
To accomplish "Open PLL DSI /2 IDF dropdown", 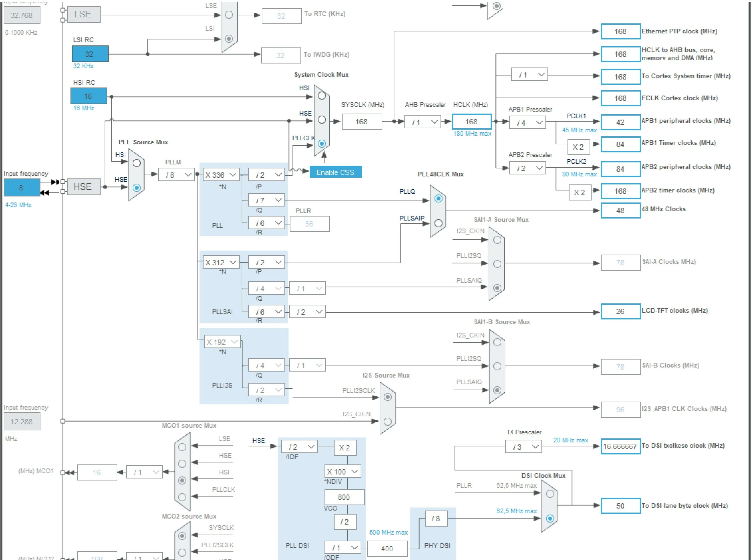I will point(299,447).
